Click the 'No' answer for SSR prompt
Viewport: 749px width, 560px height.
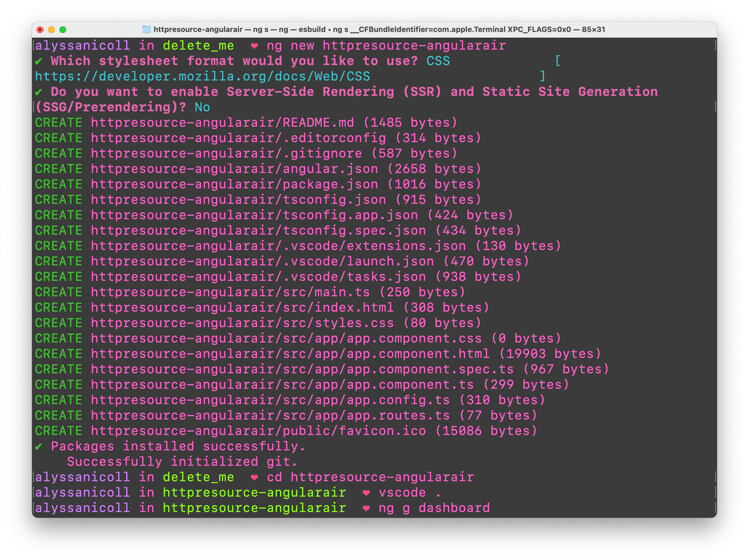coord(202,107)
